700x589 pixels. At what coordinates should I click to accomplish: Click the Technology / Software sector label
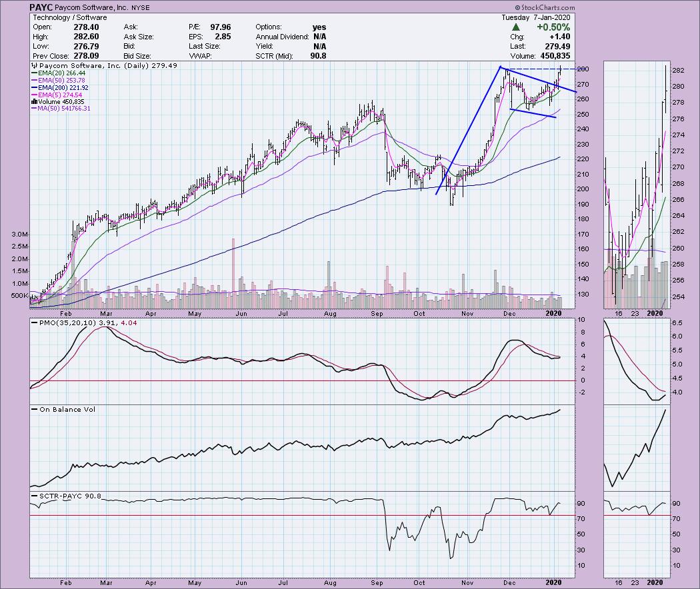pyautogui.click(x=69, y=17)
